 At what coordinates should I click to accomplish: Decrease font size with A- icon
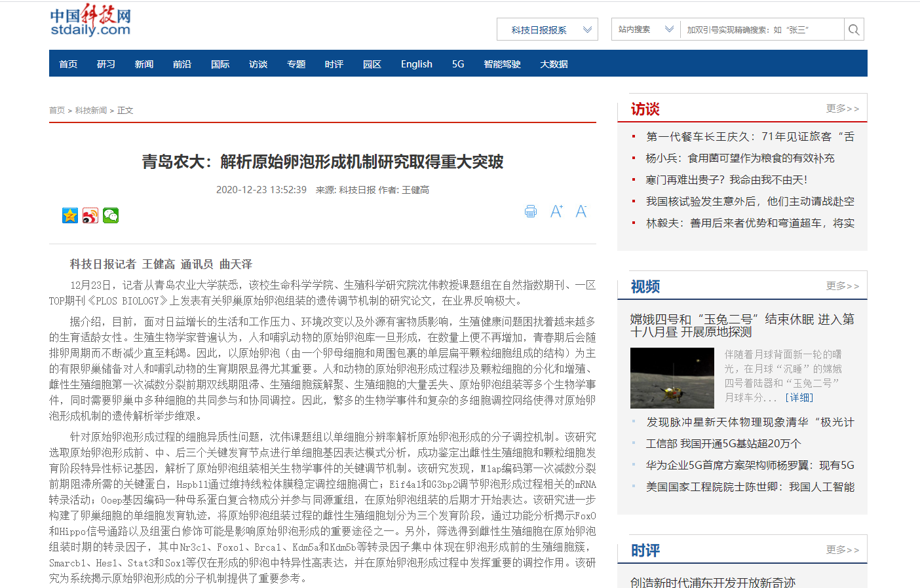pyautogui.click(x=581, y=211)
